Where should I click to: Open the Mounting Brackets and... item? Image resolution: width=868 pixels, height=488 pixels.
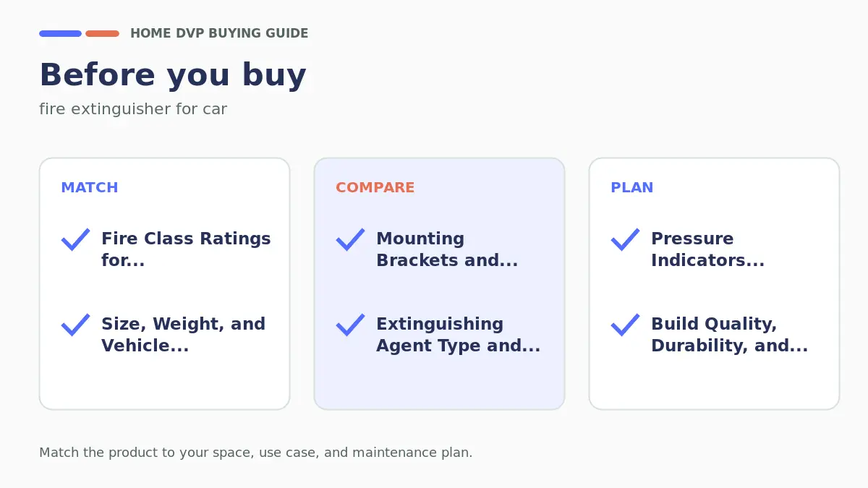[x=447, y=249]
